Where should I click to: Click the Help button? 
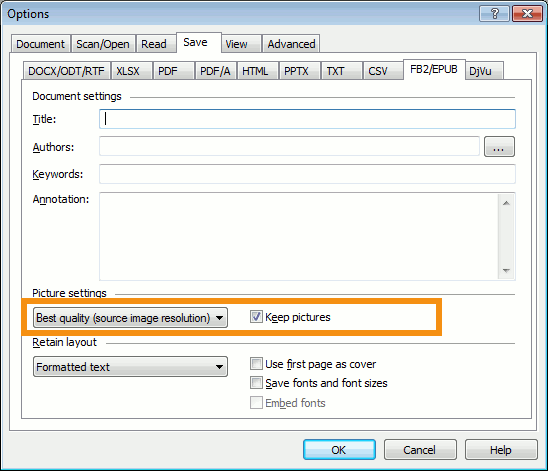point(501,450)
